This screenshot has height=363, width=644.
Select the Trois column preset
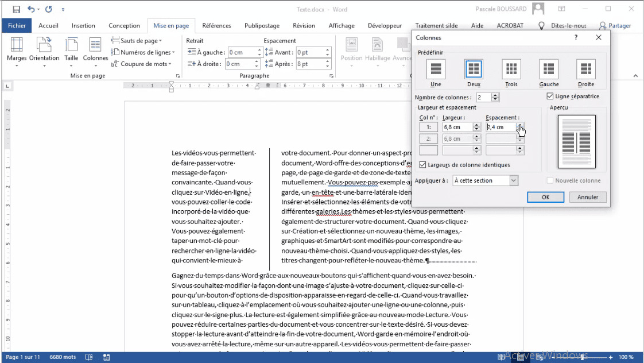(x=511, y=73)
